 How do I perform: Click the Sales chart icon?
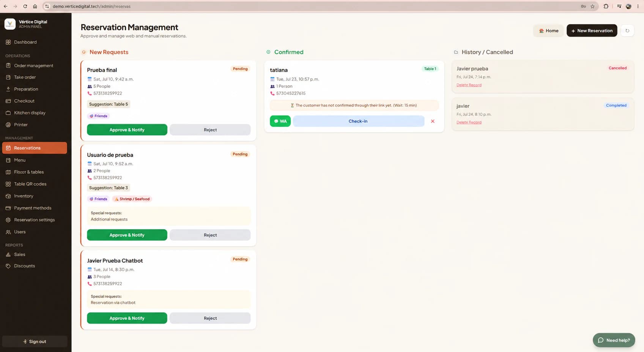coord(8,254)
